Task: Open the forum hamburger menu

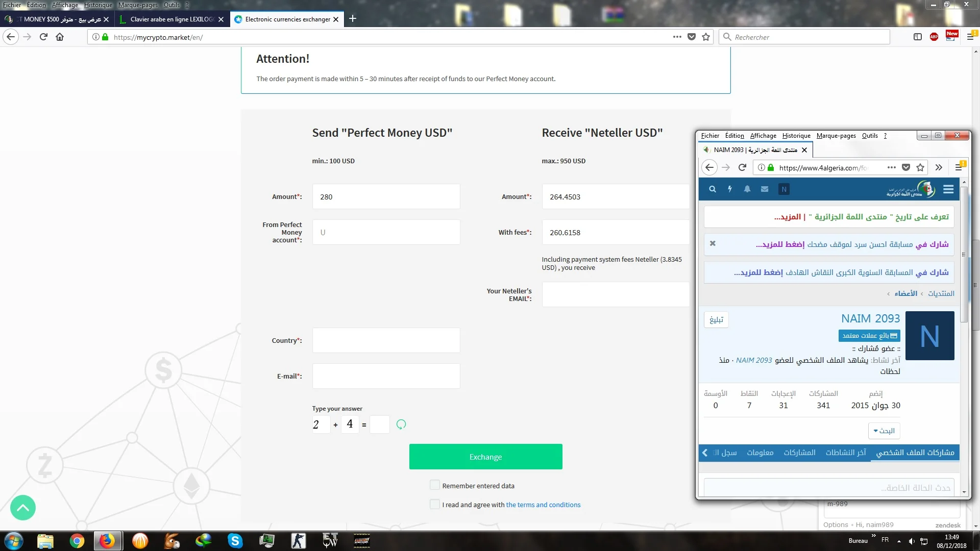Action: pos(948,189)
